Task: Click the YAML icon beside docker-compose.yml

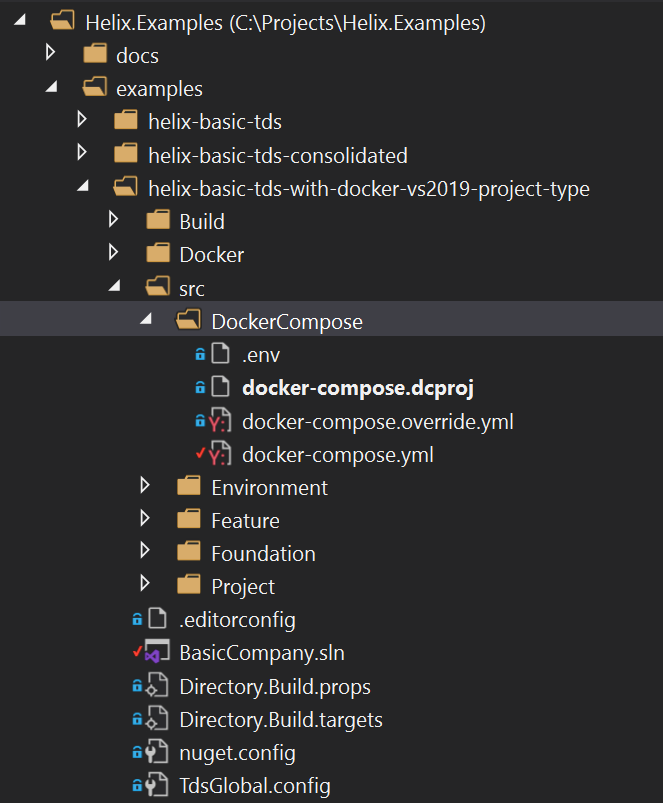Action: (220, 455)
